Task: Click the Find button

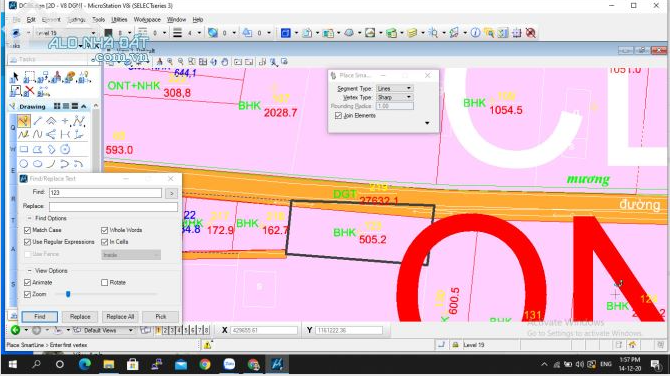Action: click(40, 317)
